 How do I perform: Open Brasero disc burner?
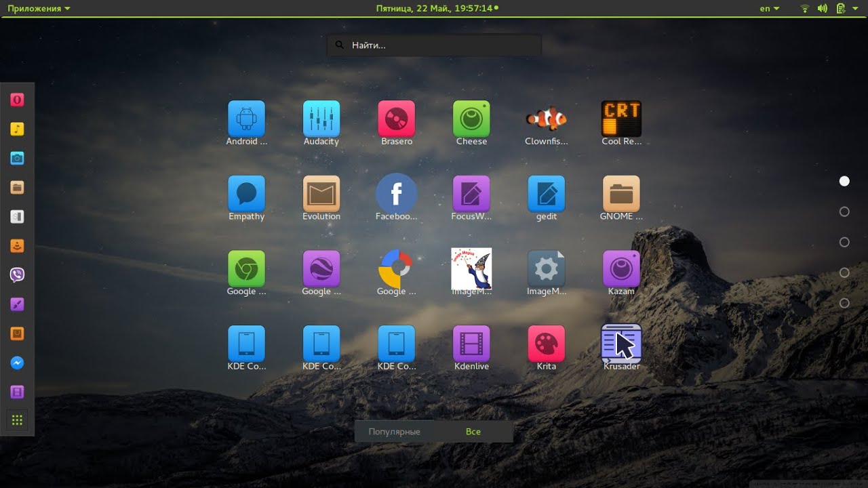click(396, 119)
